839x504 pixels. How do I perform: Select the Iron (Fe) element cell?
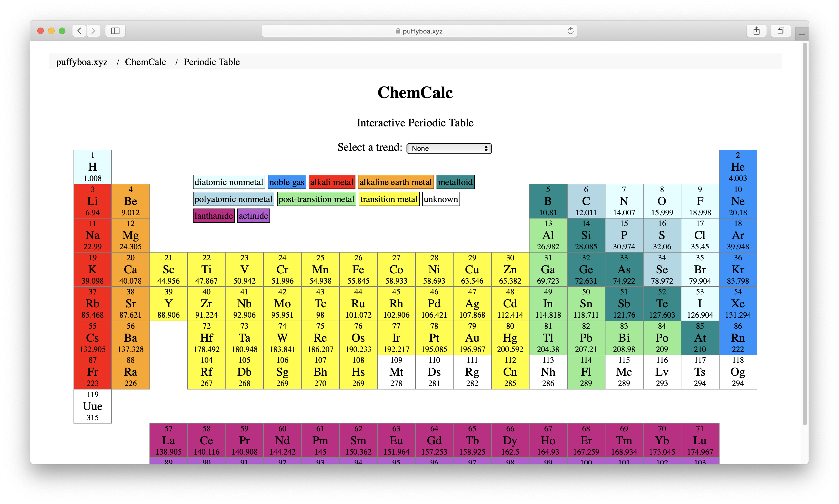click(x=358, y=269)
